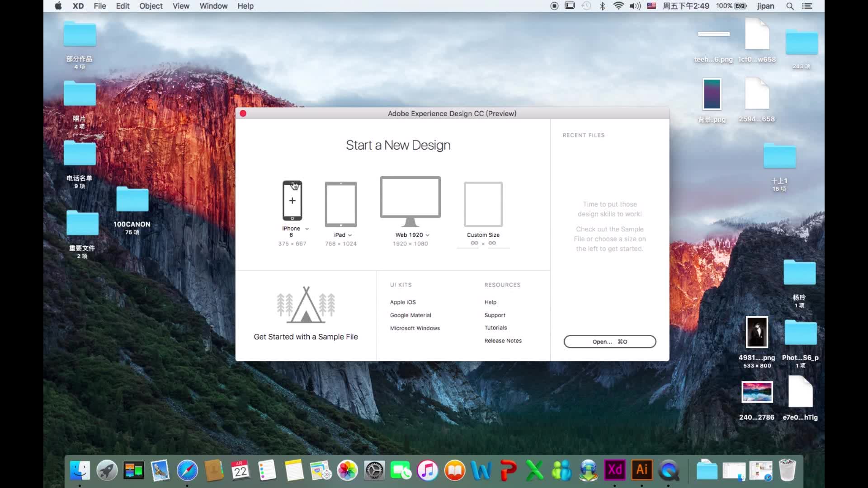Launch Adobe Illustrator from the Dock
This screenshot has height=488, width=868.
(x=642, y=470)
